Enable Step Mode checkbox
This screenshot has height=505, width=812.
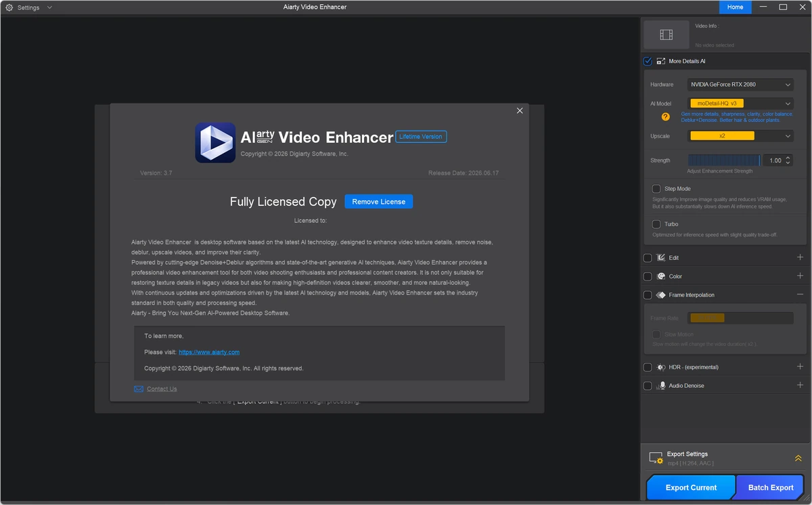pyautogui.click(x=656, y=189)
